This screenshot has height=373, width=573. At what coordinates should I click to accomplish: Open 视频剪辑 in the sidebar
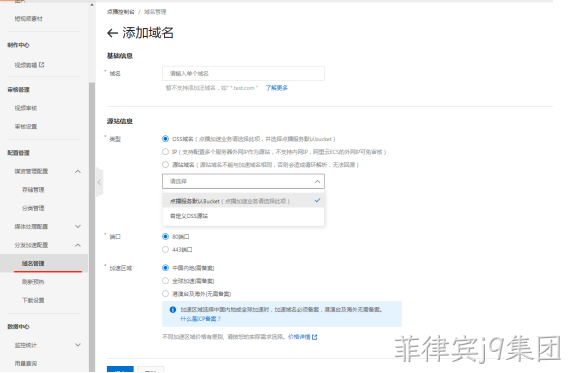click(x=26, y=65)
